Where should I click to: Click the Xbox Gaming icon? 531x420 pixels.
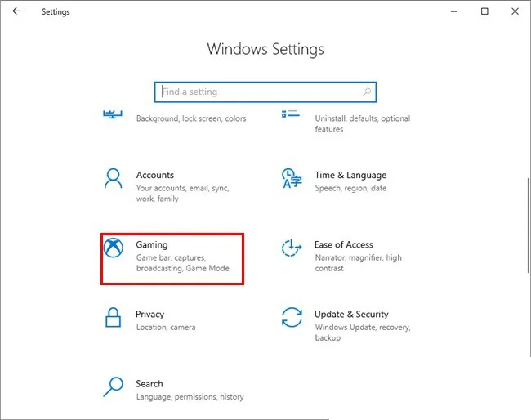coord(113,248)
